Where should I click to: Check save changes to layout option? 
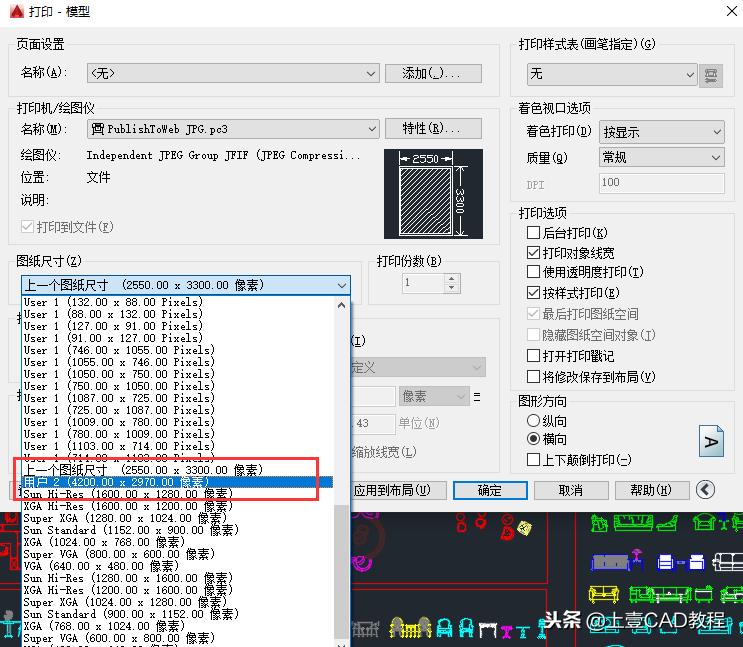(x=533, y=376)
